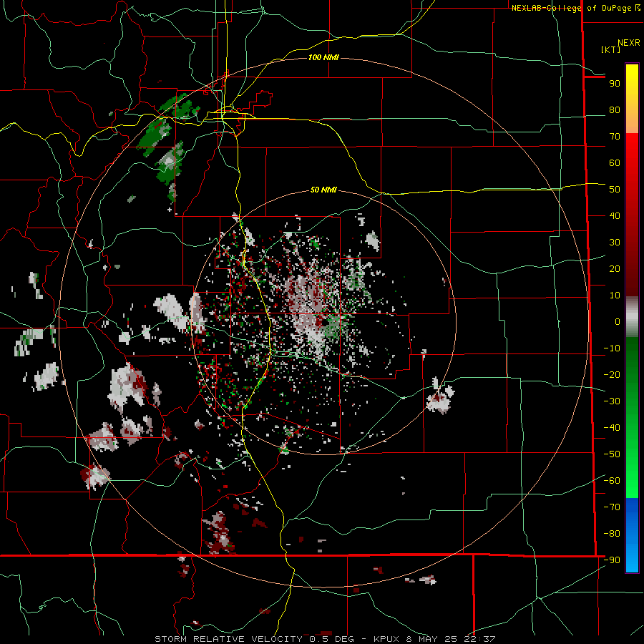Select the -30 value on velocity scale
Viewport: 644px width, 644px height.
click(612, 401)
